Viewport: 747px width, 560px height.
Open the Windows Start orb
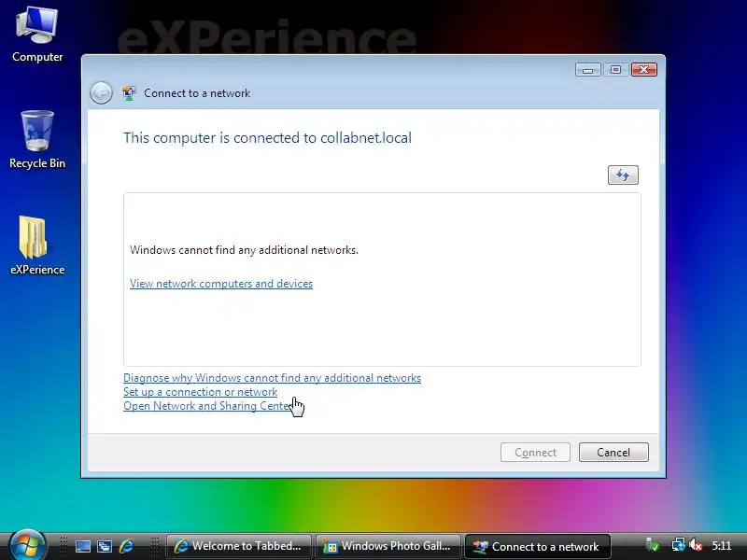tap(27, 544)
